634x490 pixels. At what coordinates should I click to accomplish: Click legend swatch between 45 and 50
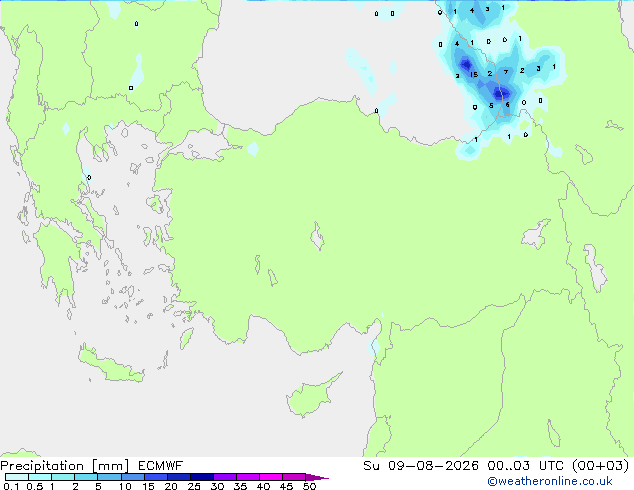pos(294,477)
